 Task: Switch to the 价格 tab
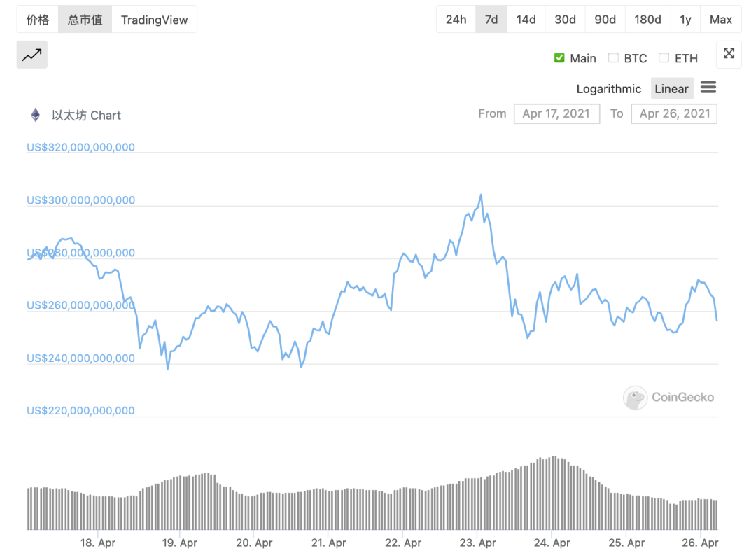[38, 20]
